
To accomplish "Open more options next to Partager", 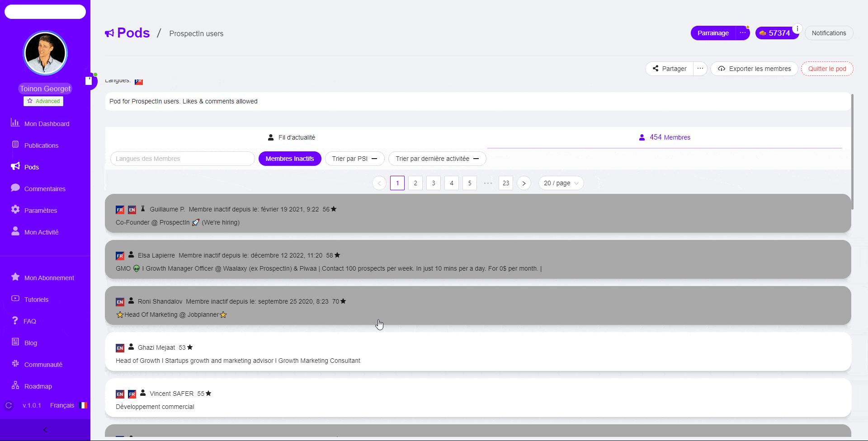I will [x=700, y=69].
